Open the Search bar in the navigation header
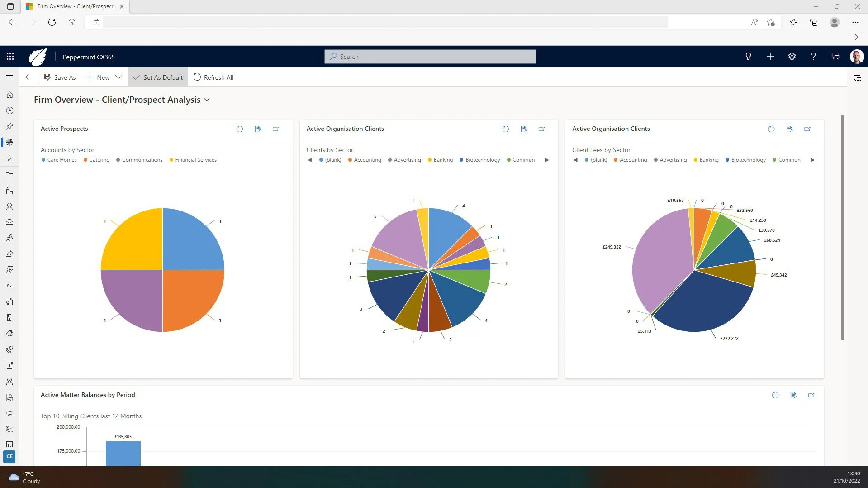 pos(429,56)
